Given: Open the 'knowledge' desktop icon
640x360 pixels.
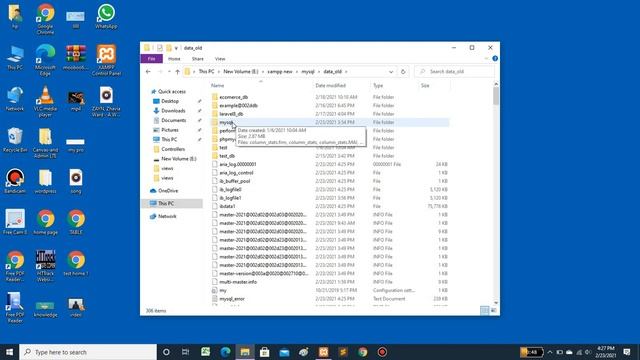Looking at the screenshot, I should (45, 308).
